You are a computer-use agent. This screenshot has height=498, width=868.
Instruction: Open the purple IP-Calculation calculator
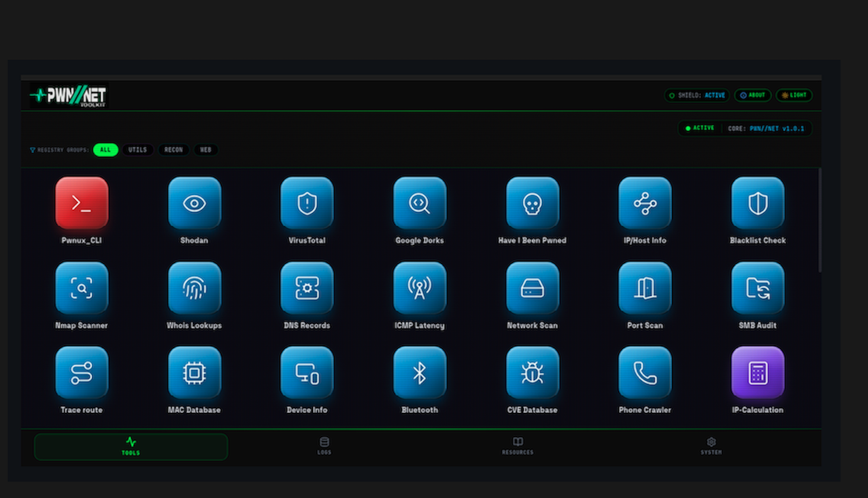pyautogui.click(x=758, y=373)
